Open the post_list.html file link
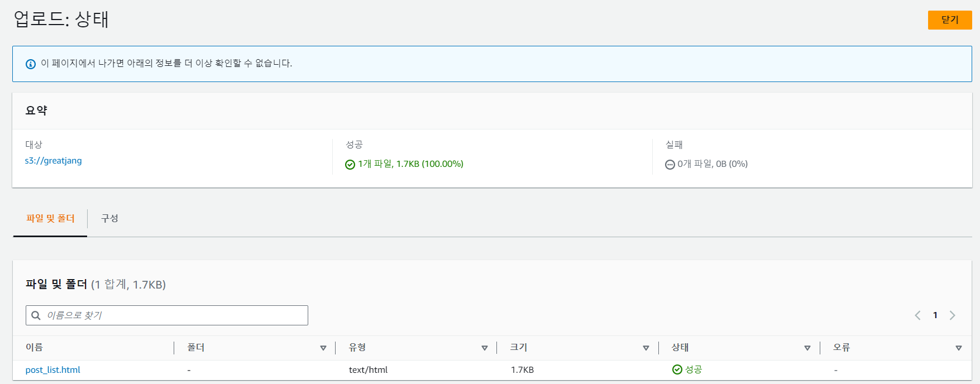980x384 pixels. tap(53, 369)
